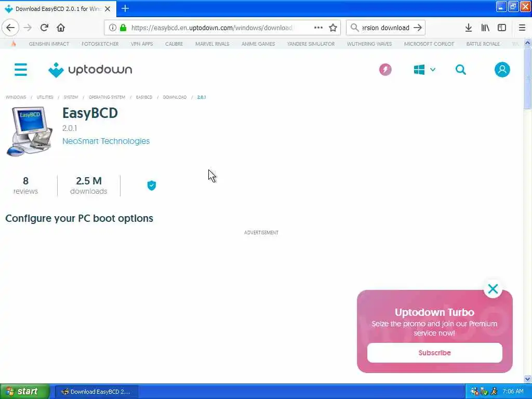532x399 pixels.
Task: Click the security verified shield badge
Action: [152, 185]
